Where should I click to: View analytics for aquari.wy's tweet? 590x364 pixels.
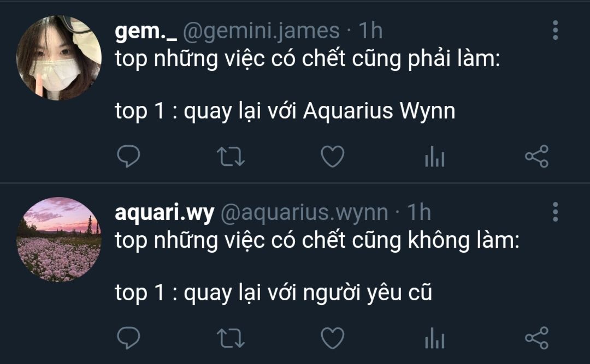[x=435, y=338]
